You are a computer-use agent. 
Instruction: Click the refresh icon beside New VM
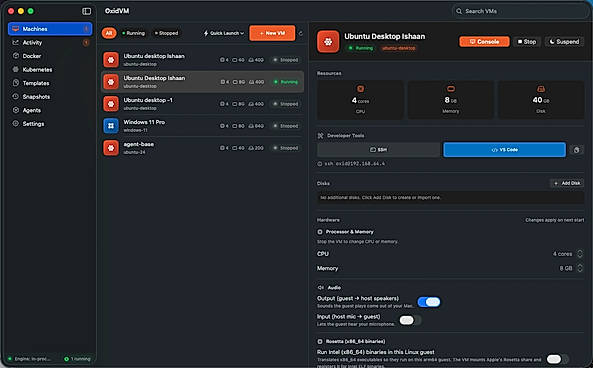coord(301,33)
